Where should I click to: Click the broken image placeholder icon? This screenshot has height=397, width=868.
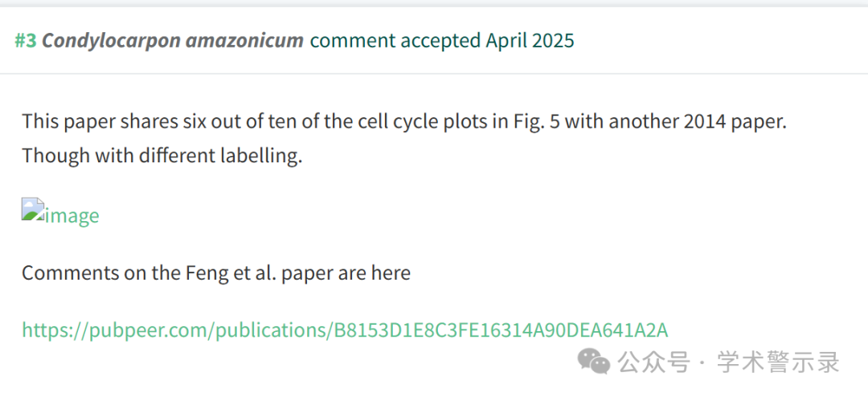33,209
